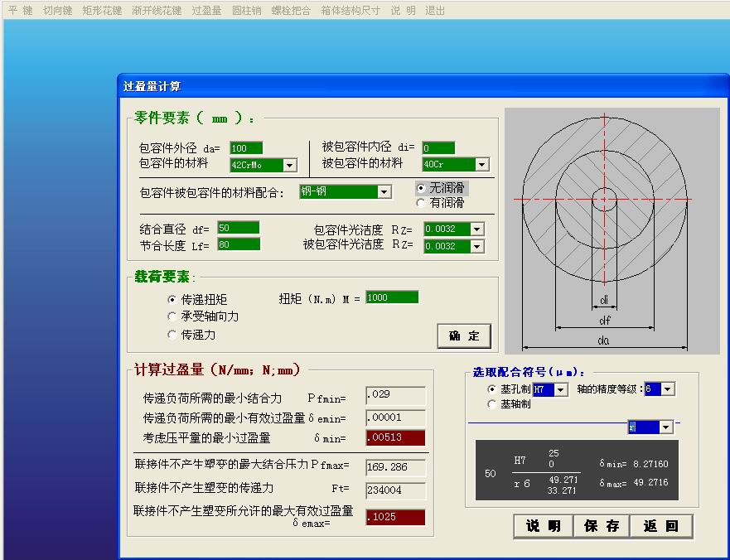
Task: Expand the H7 hole tolerance dropdown
Action: tap(561, 389)
